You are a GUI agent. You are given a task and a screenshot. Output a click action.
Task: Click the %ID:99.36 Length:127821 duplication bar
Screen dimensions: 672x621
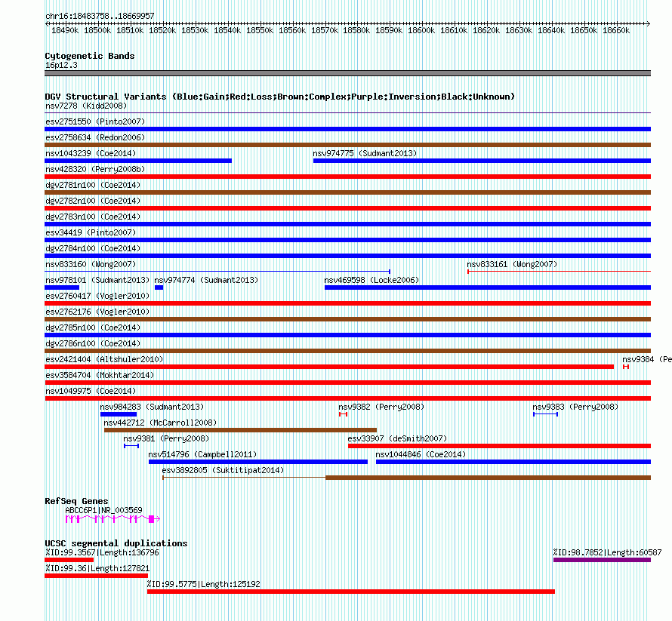coord(97,576)
